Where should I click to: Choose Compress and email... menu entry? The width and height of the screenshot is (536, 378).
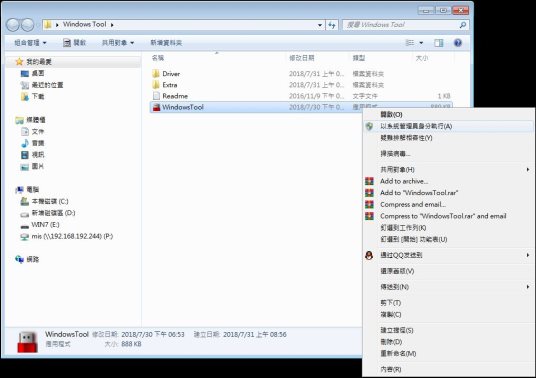tap(448, 204)
